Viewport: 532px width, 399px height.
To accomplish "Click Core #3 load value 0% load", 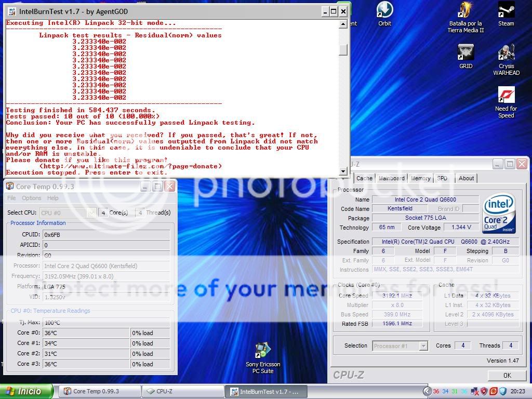I will (x=150, y=364).
